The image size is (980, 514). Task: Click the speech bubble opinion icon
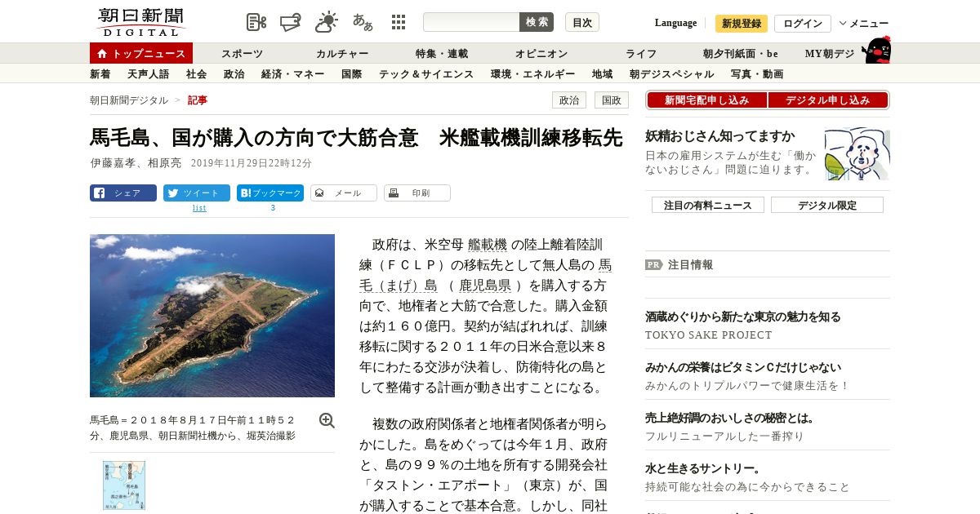tap(291, 22)
